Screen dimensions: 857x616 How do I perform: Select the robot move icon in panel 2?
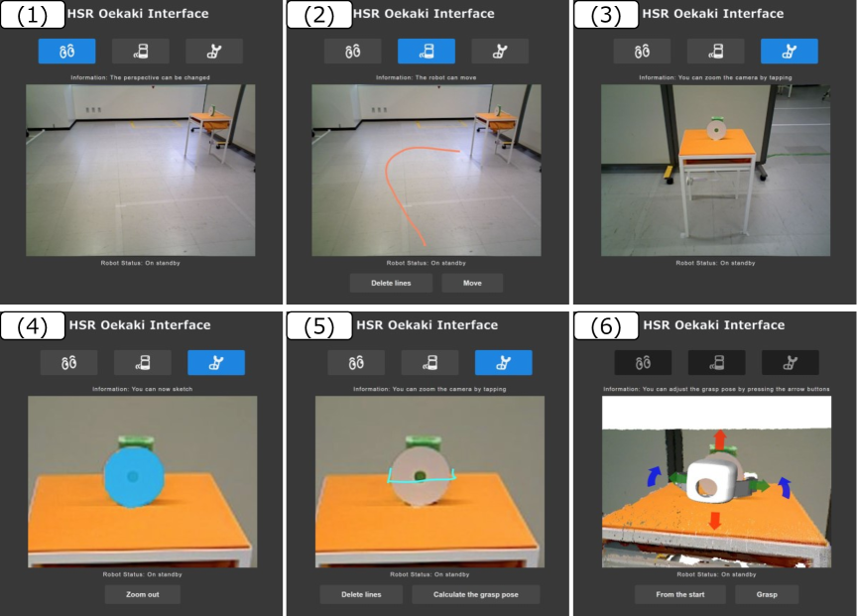427,52
